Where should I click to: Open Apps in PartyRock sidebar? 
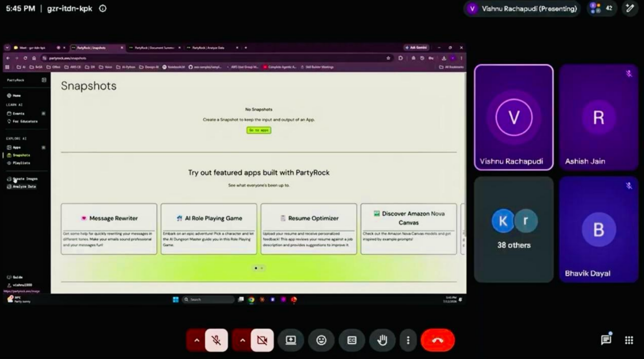tap(15, 148)
